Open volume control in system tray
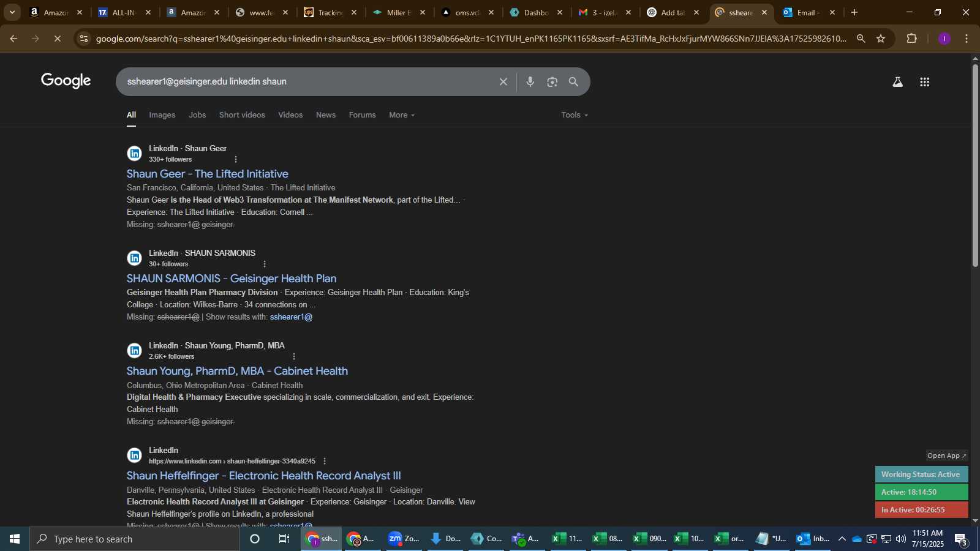Screen dimensions: 980x551 click(900, 539)
